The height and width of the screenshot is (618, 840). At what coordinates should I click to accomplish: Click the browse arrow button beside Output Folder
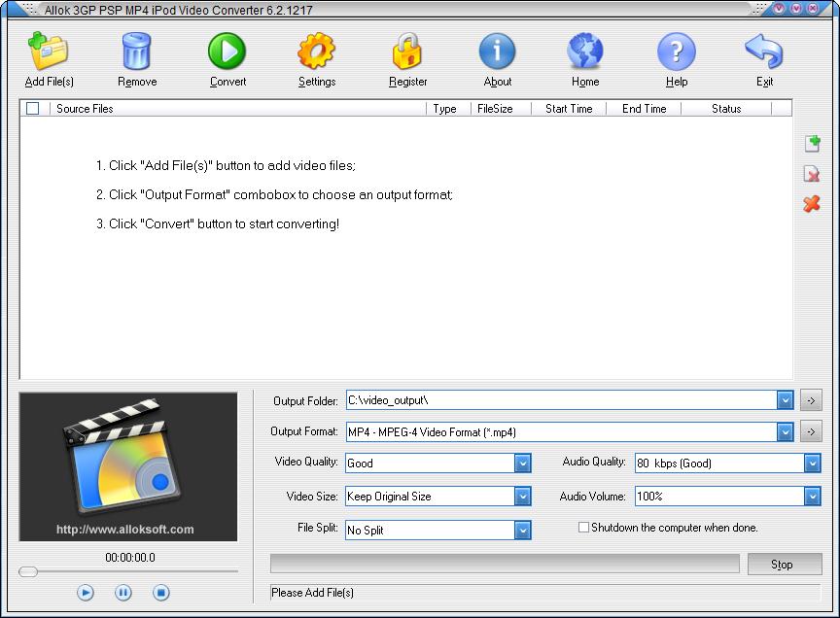coord(811,400)
